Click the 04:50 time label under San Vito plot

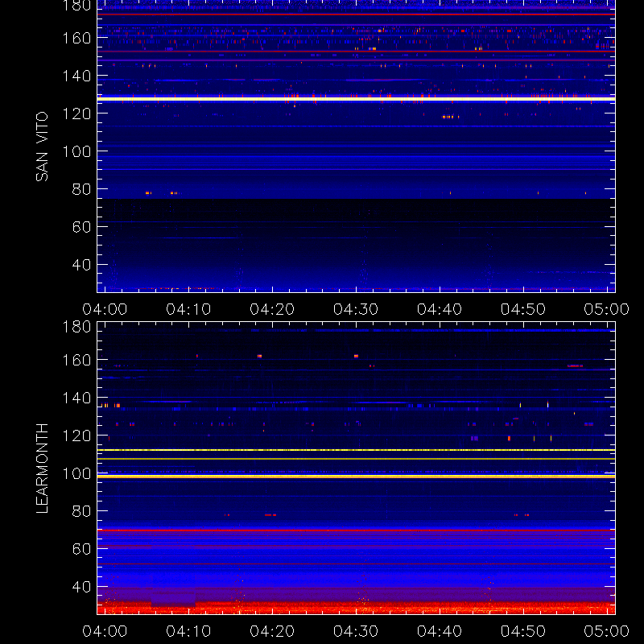[523, 309]
